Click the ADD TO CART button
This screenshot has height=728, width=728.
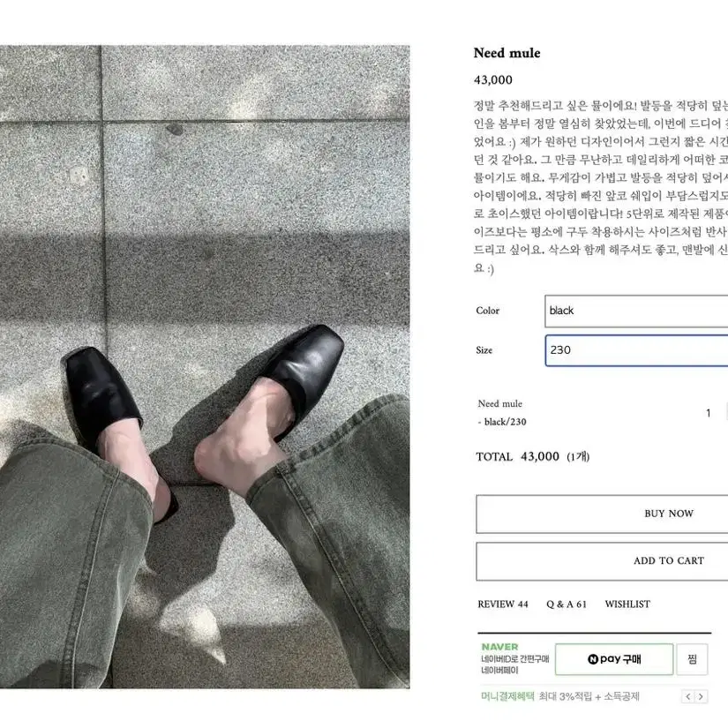point(602,561)
